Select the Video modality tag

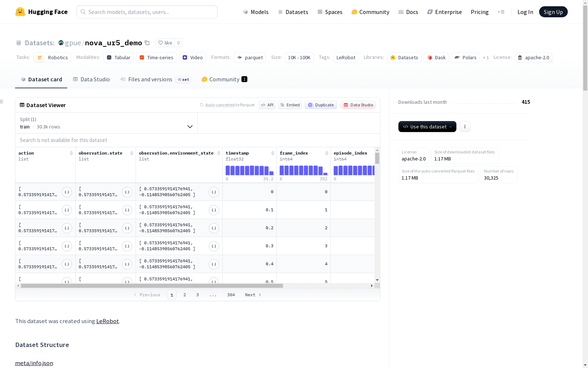pyautogui.click(x=193, y=57)
